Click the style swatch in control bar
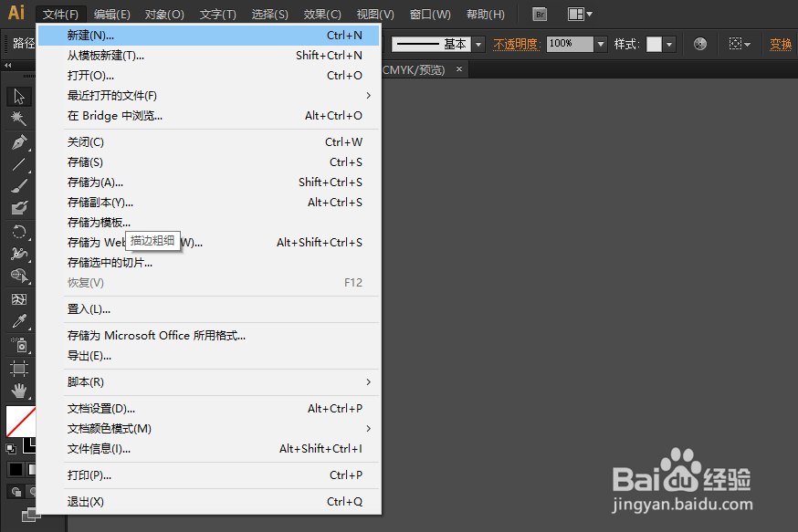 (x=654, y=44)
